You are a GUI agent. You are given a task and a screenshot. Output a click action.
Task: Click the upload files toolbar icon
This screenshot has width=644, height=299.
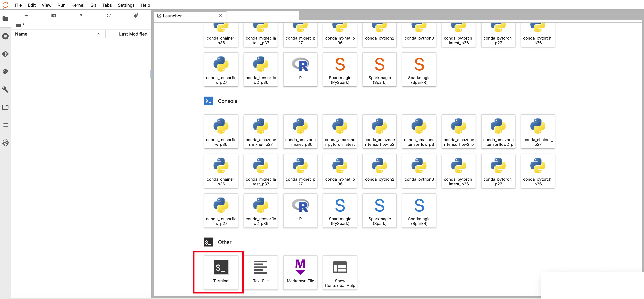coord(81,15)
